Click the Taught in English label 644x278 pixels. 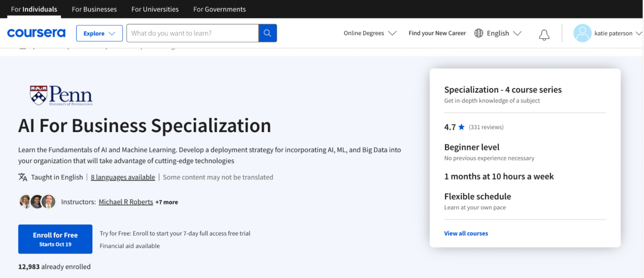coord(57,177)
